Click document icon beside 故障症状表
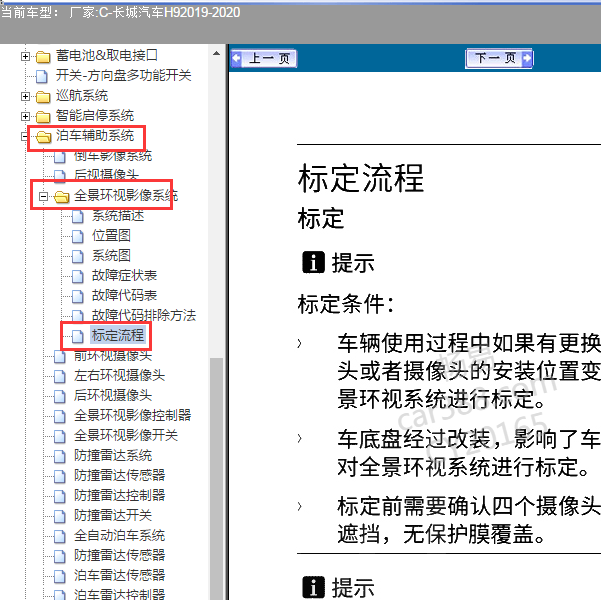Viewport: 601px width, 600px height. (78, 276)
